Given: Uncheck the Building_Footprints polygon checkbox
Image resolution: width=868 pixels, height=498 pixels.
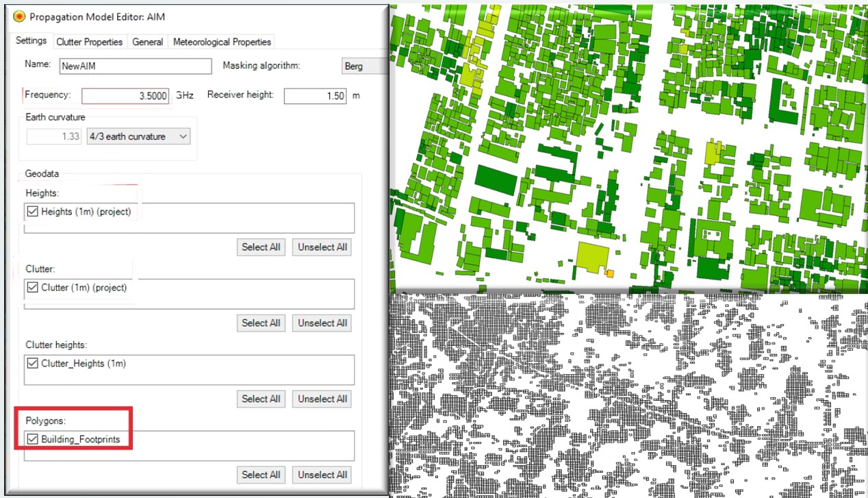Looking at the screenshot, I should click(x=32, y=439).
